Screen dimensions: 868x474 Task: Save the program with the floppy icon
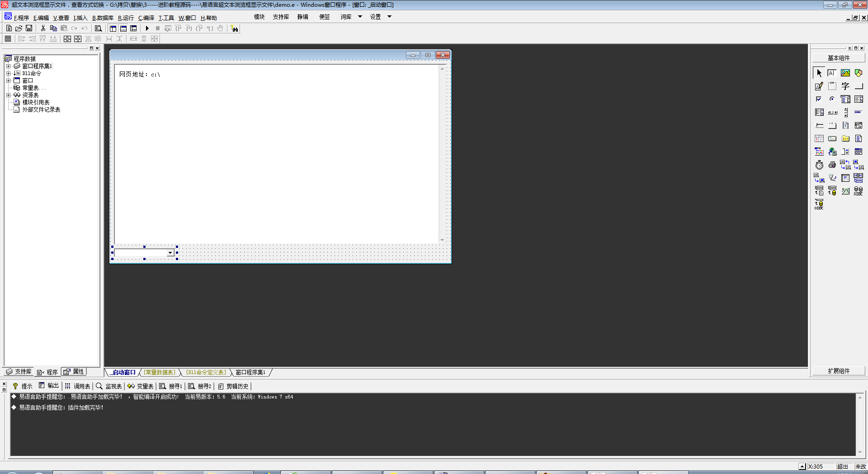[x=29, y=28]
